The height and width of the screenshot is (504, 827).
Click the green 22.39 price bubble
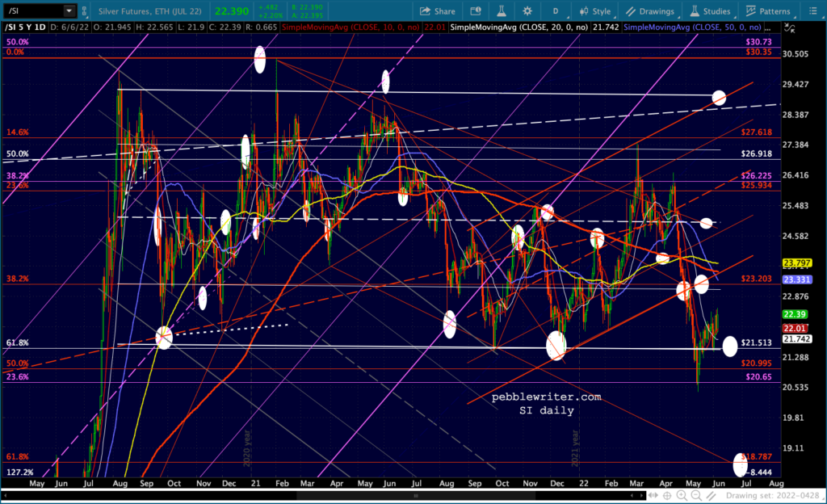tap(795, 314)
